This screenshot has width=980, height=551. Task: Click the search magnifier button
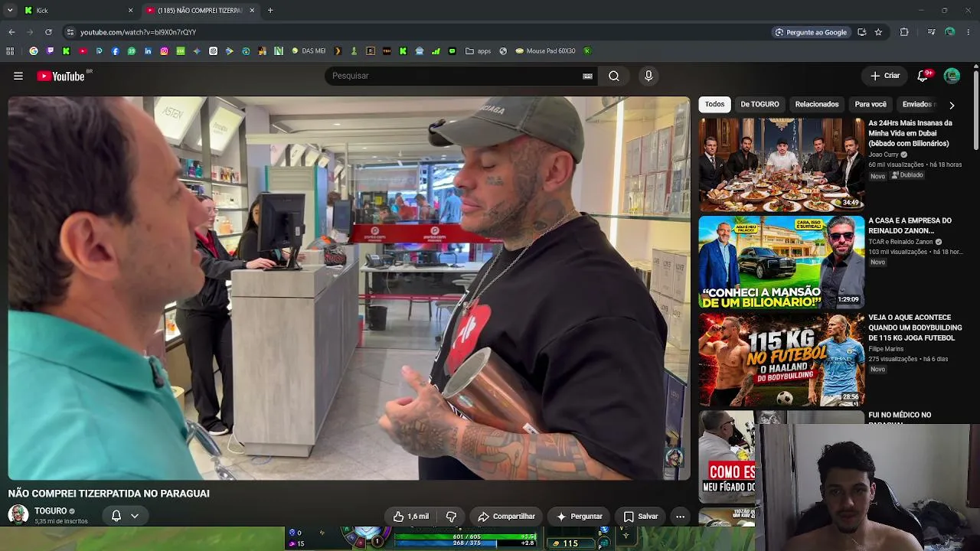coord(614,76)
